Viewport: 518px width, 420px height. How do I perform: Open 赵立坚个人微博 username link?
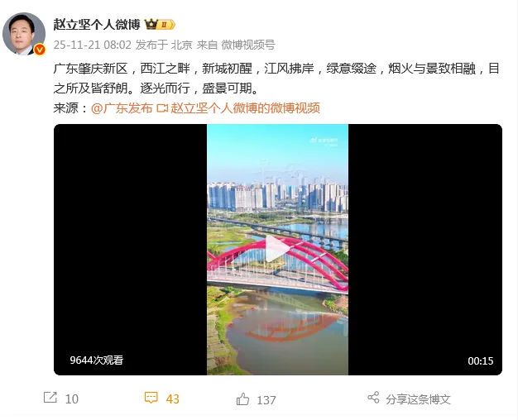coord(97,25)
